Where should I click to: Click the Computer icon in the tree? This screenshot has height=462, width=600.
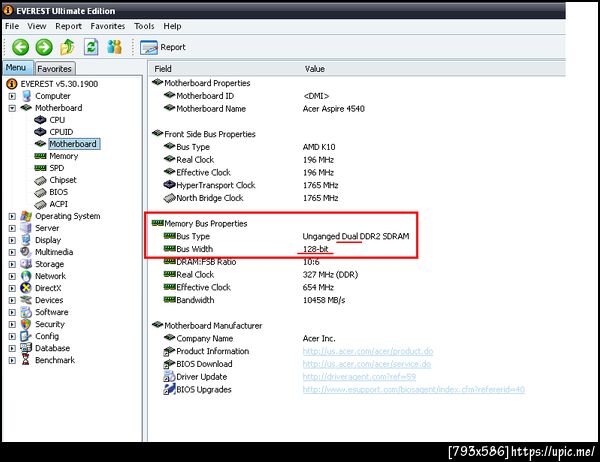(x=26, y=96)
